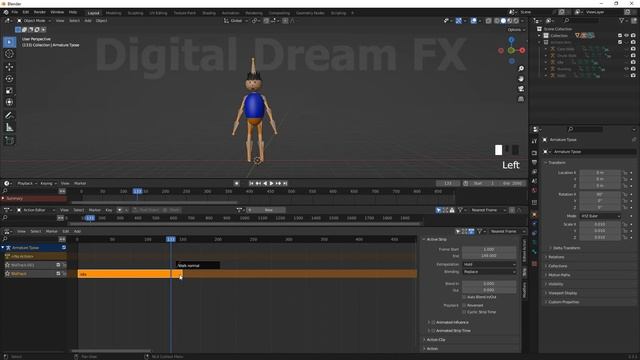Open the Playback menu in timeline
Screen dimensions: 640x360
[27, 184]
